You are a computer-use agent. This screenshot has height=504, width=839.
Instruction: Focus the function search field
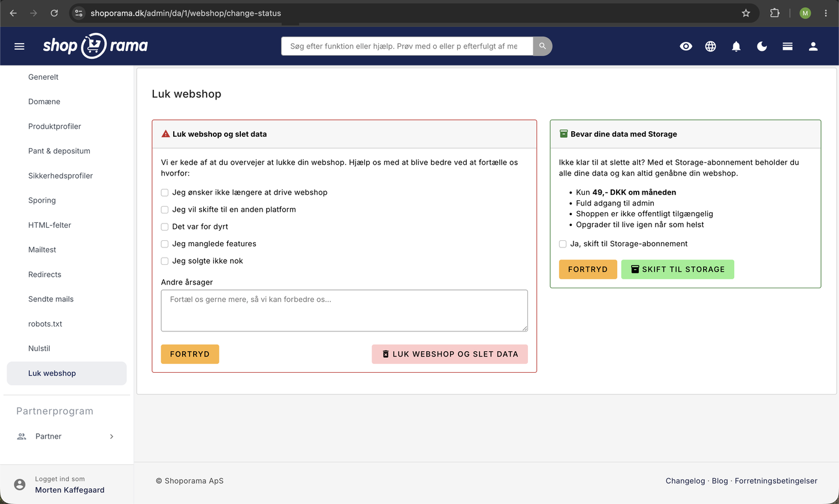pyautogui.click(x=407, y=46)
